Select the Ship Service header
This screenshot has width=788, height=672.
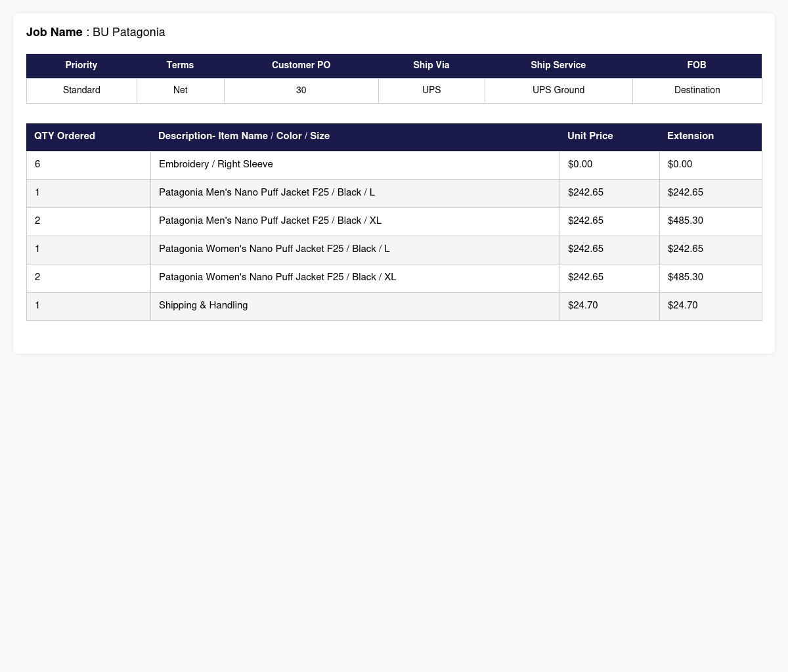558,66
